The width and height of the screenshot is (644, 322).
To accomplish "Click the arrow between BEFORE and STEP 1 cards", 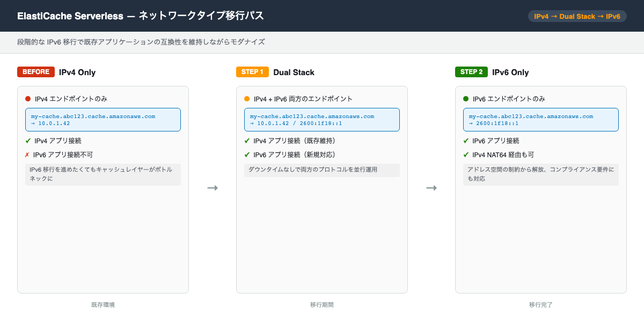I will point(213,188).
